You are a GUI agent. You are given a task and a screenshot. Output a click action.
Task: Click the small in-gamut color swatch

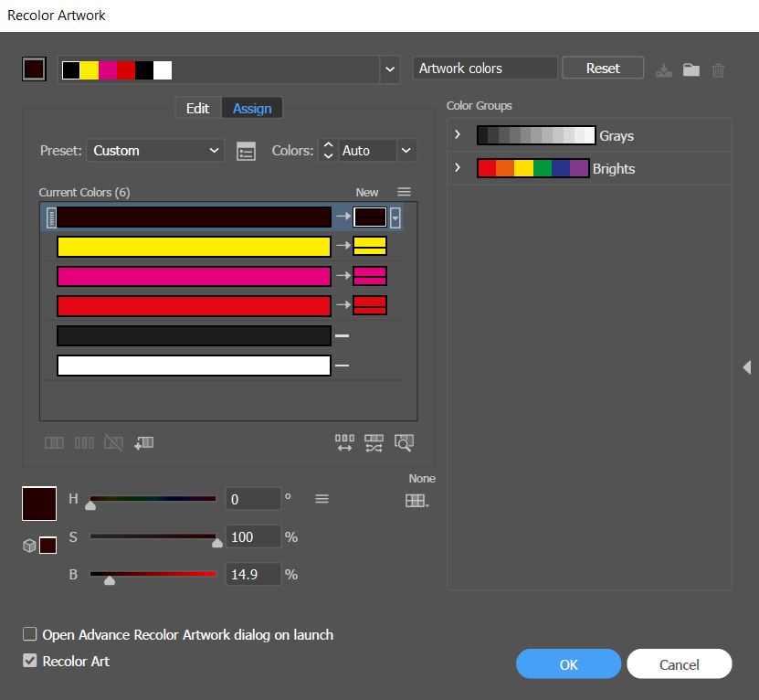click(x=47, y=545)
